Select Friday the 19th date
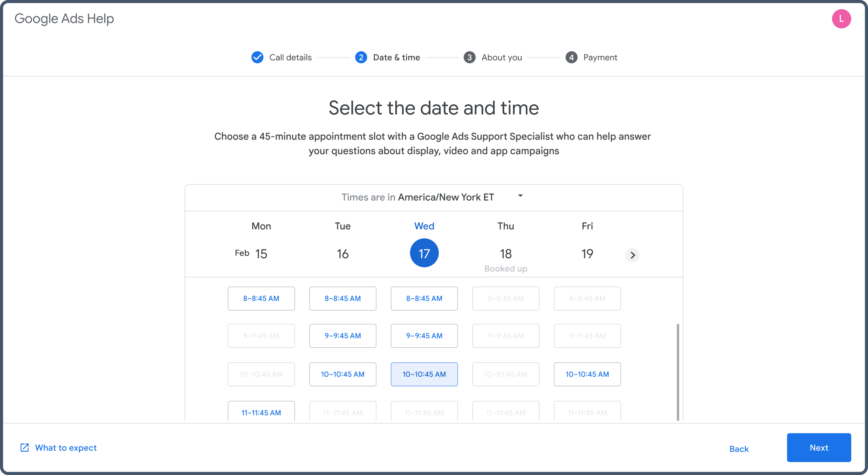 coord(587,254)
